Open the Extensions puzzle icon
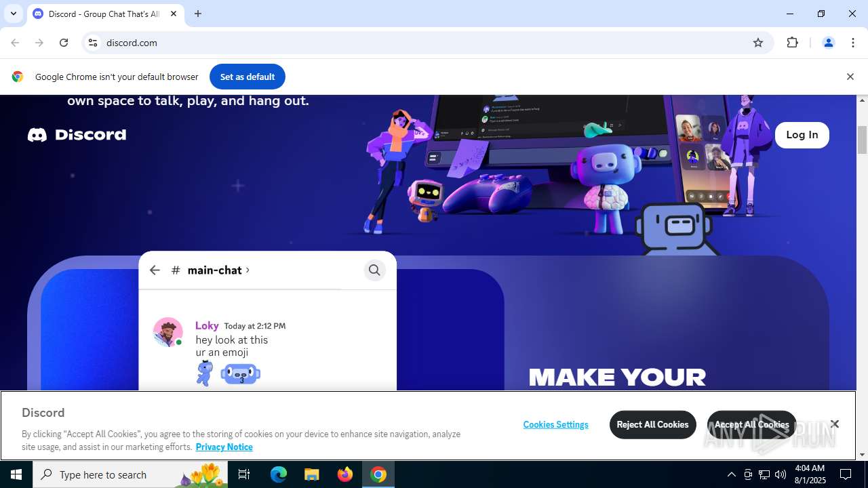Image resolution: width=868 pixels, height=488 pixels. click(793, 43)
